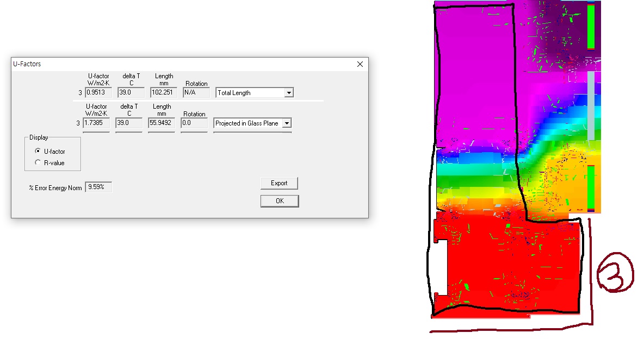Select the 102.251 length field

tap(163, 93)
